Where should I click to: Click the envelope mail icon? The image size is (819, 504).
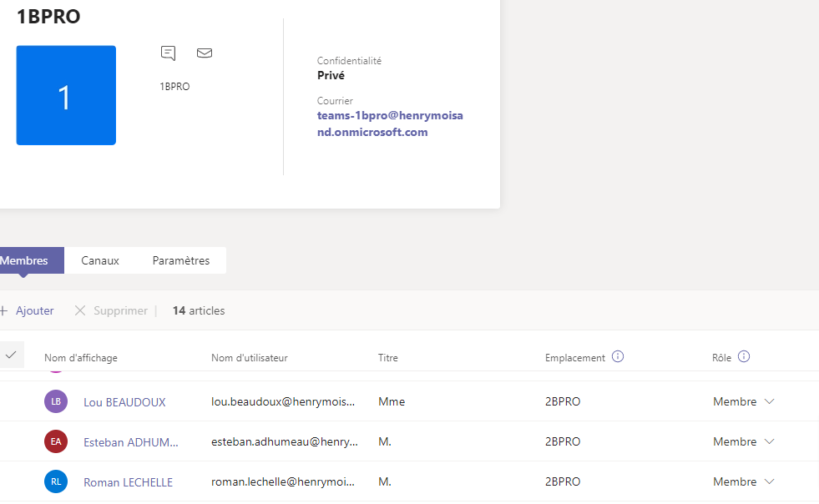(205, 53)
